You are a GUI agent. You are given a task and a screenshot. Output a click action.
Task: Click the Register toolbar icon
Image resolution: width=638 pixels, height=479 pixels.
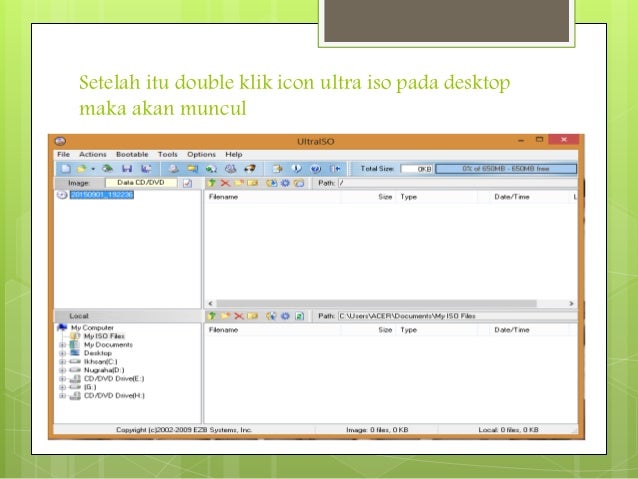277,168
